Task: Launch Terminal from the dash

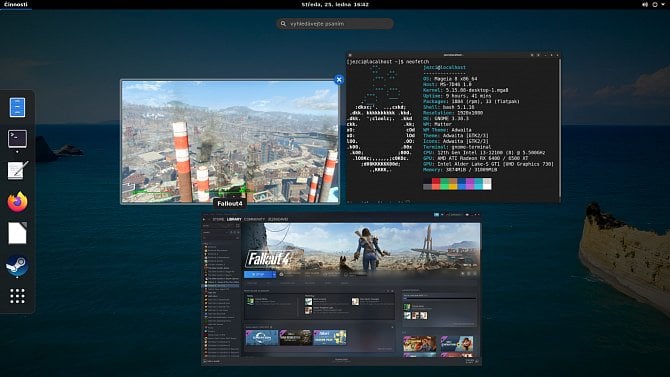Action: click(x=17, y=139)
